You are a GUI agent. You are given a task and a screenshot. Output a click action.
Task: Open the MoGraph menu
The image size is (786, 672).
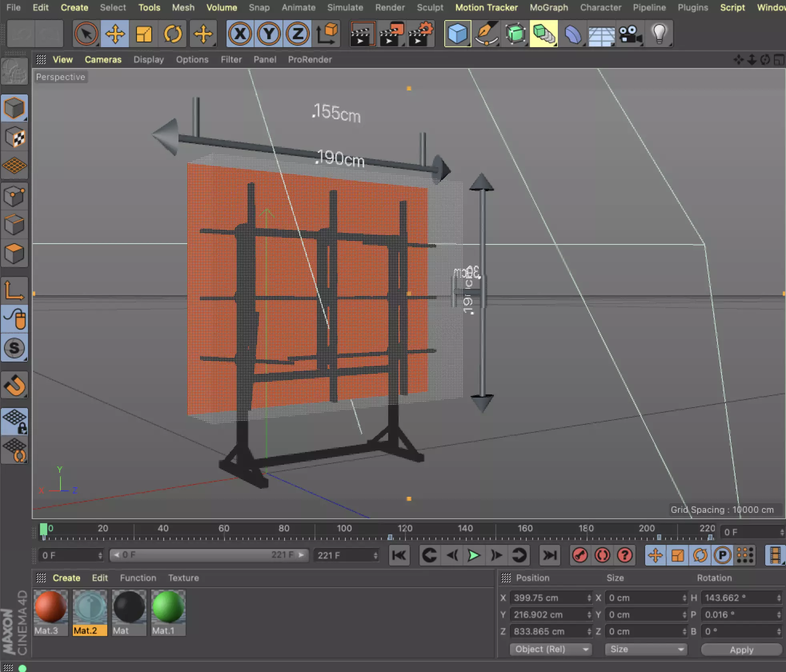[x=549, y=8]
